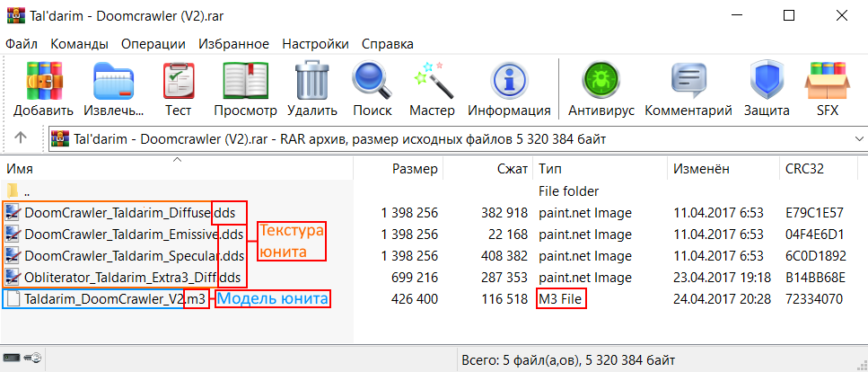The height and width of the screenshot is (372, 868).
Task: Click the Защита blue shield icon
Action: pos(767,81)
